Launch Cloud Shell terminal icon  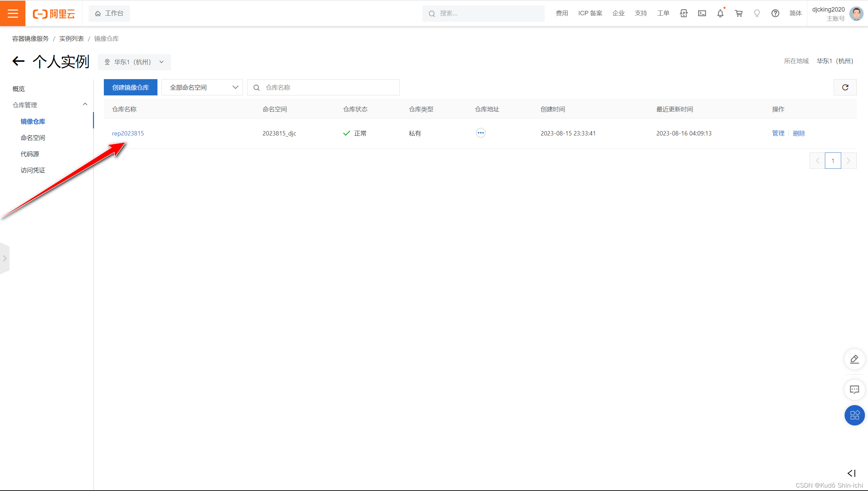(x=702, y=13)
